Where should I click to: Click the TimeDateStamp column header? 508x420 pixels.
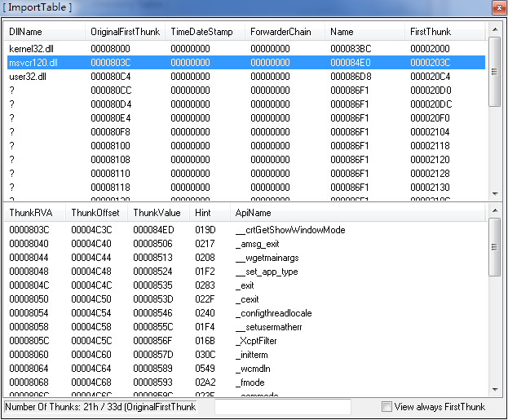coord(204,32)
